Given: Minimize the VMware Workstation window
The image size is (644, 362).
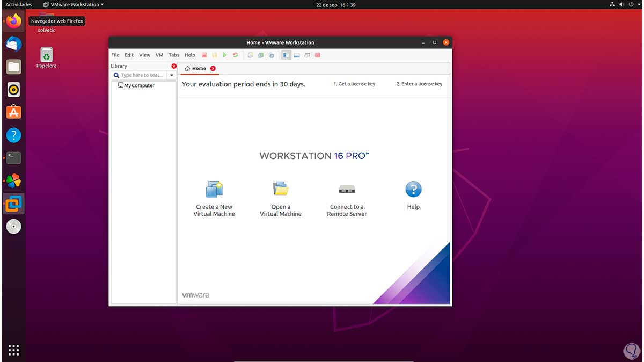Looking at the screenshot, I should pyautogui.click(x=424, y=42).
